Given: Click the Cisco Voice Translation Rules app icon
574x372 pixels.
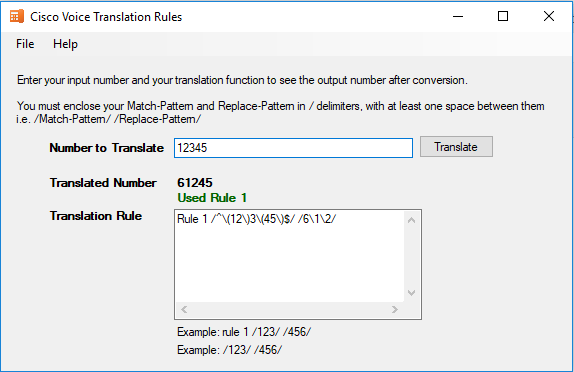Looking at the screenshot, I should point(16,16).
